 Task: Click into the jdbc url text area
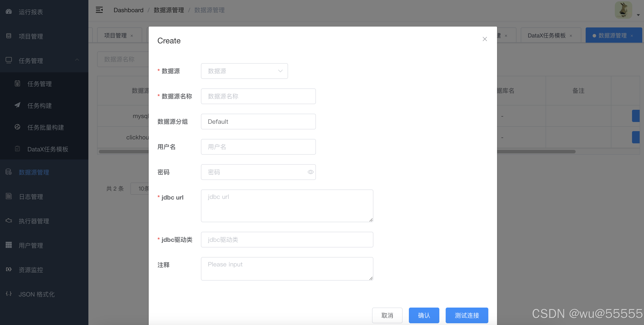click(x=287, y=206)
